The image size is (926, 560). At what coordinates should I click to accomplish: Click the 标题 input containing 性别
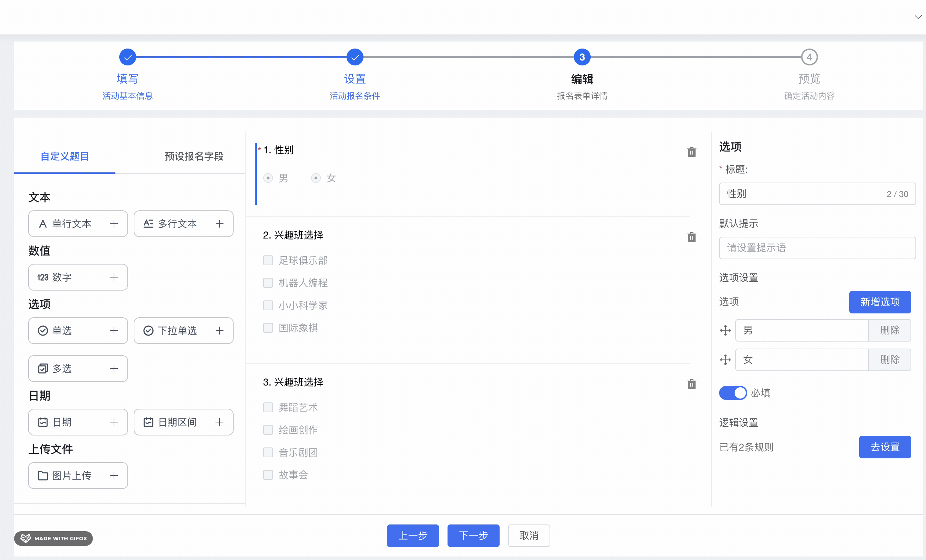point(817,194)
